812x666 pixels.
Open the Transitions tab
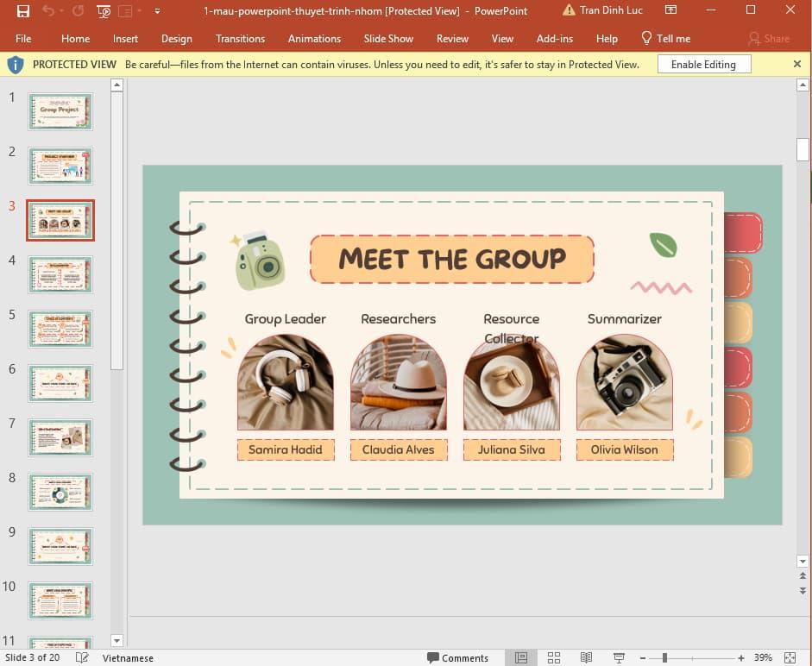point(240,39)
